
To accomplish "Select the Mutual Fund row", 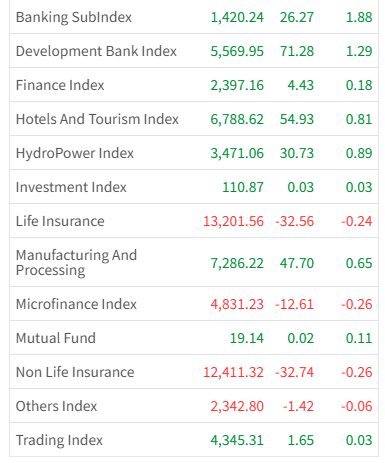I will pyautogui.click(x=194, y=338).
